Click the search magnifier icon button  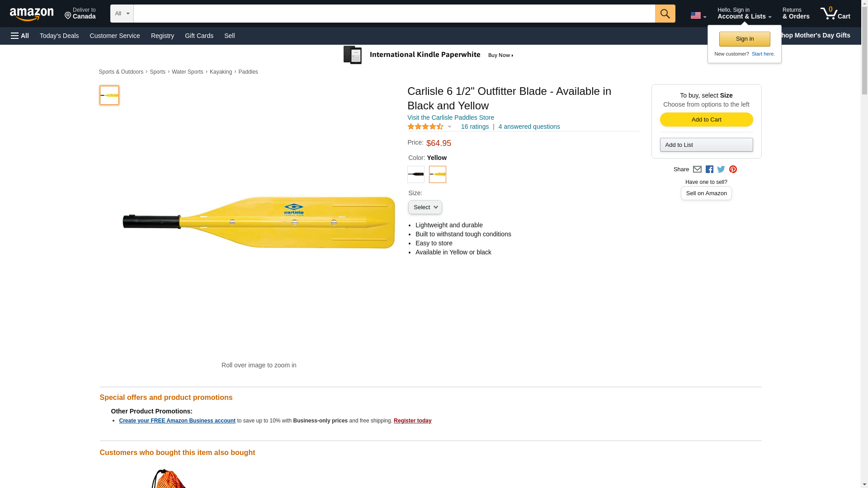[665, 14]
